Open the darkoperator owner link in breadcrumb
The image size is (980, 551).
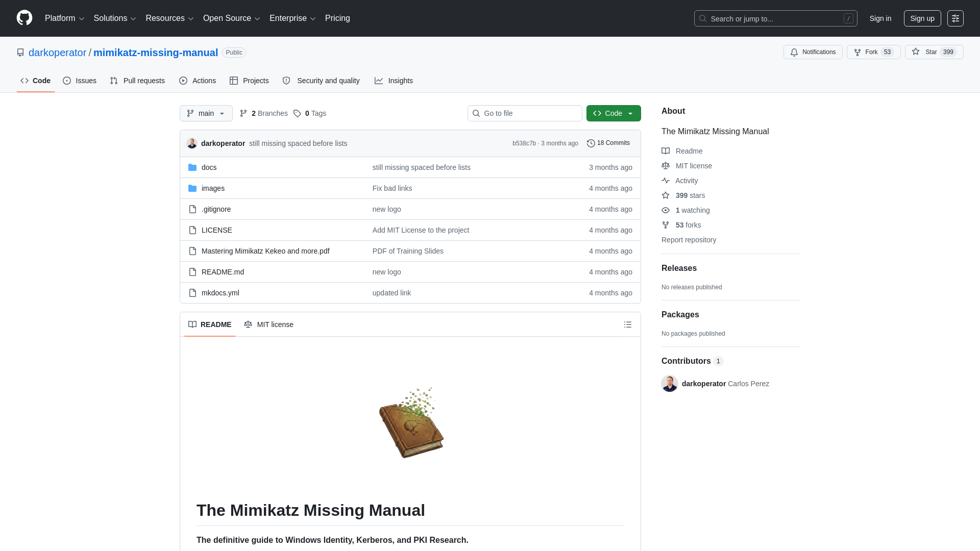(x=57, y=53)
